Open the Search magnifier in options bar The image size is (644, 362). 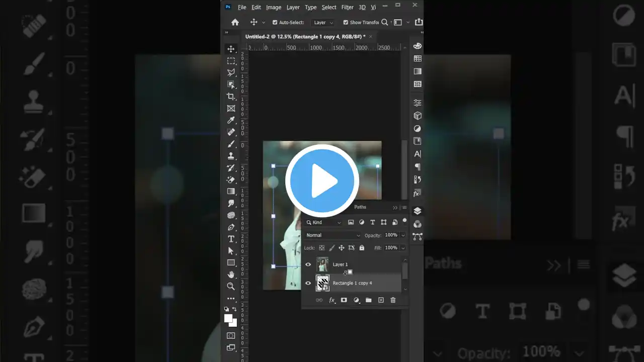click(385, 22)
